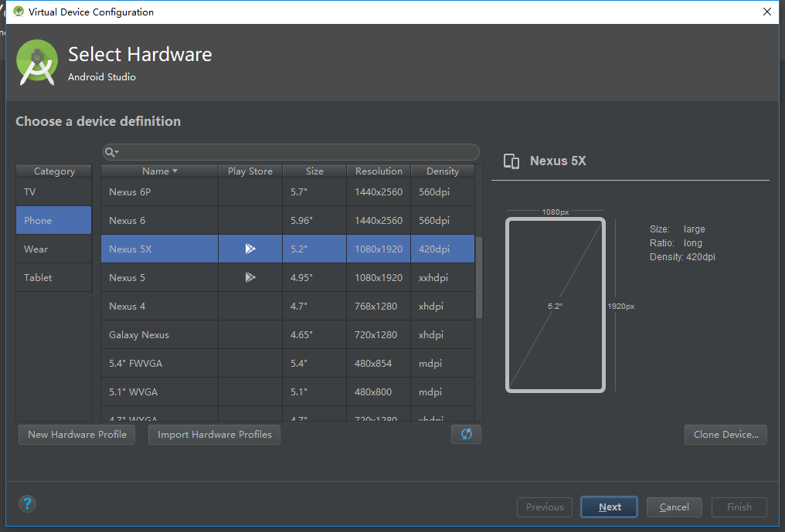Click the 560dpi density of Nexus 6P
The height and width of the screenshot is (532, 785).
click(x=443, y=191)
